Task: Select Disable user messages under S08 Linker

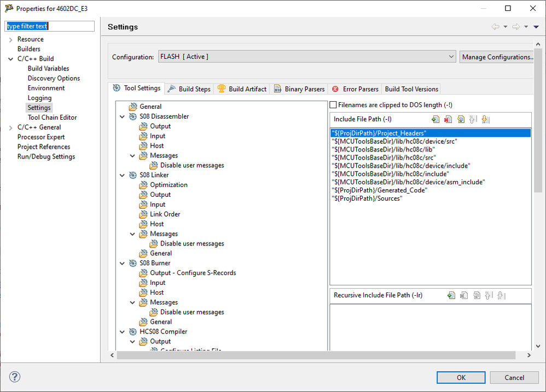Action: tap(192, 243)
